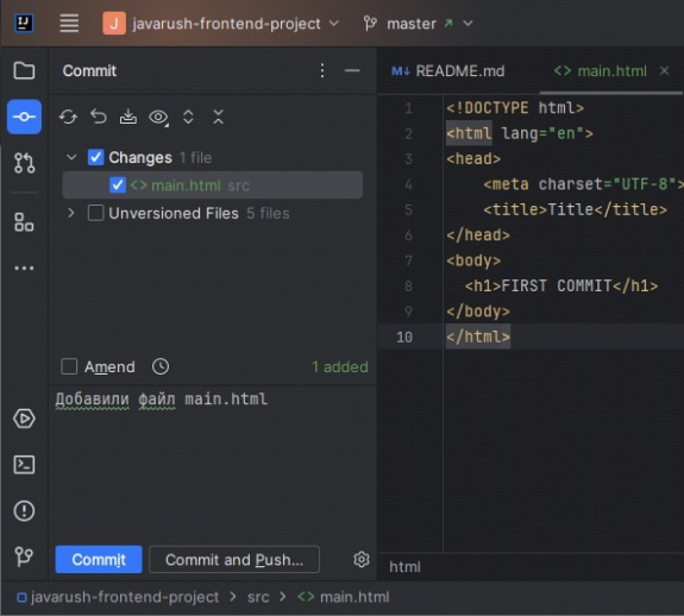Open the Commit tool window icon
The width and height of the screenshot is (684, 616).
24,116
